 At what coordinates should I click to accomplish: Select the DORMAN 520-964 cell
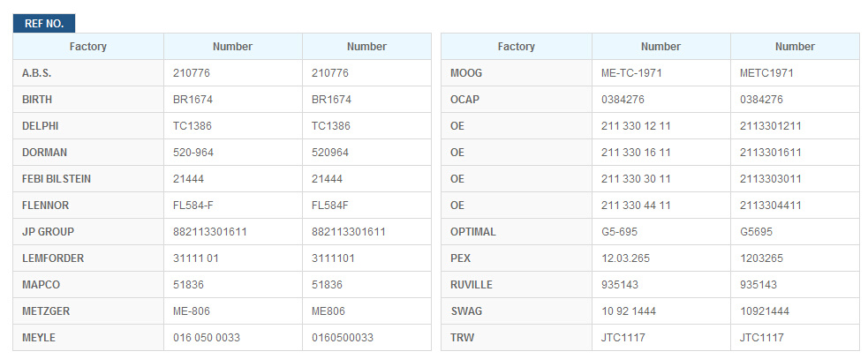[233, 152]
